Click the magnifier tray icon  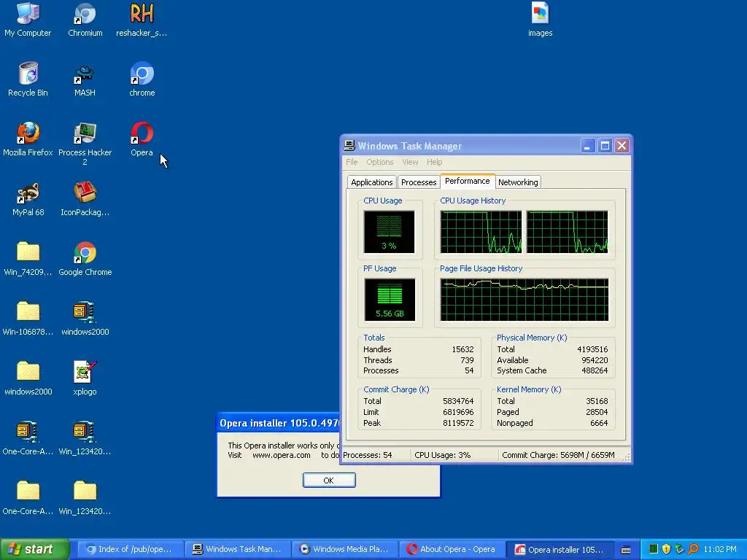coord(693,549)
